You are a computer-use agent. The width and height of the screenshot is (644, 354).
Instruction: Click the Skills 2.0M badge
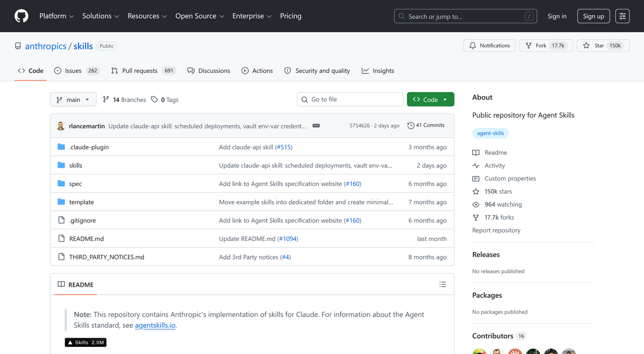[x=86, y=342]
